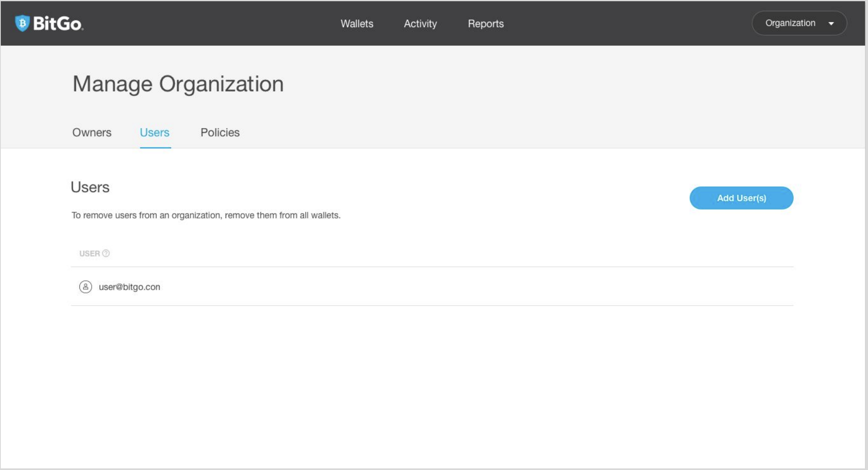Click the remove users instruction text

pos(206,215)
